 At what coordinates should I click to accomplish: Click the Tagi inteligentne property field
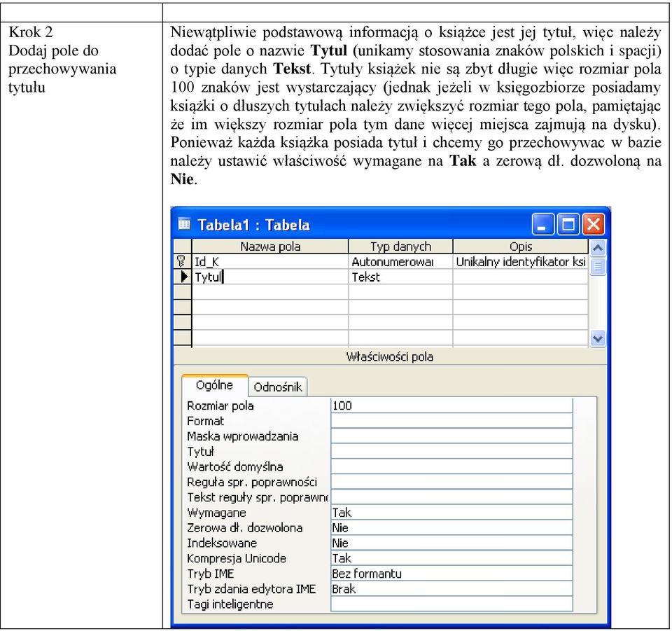(451, 604)
